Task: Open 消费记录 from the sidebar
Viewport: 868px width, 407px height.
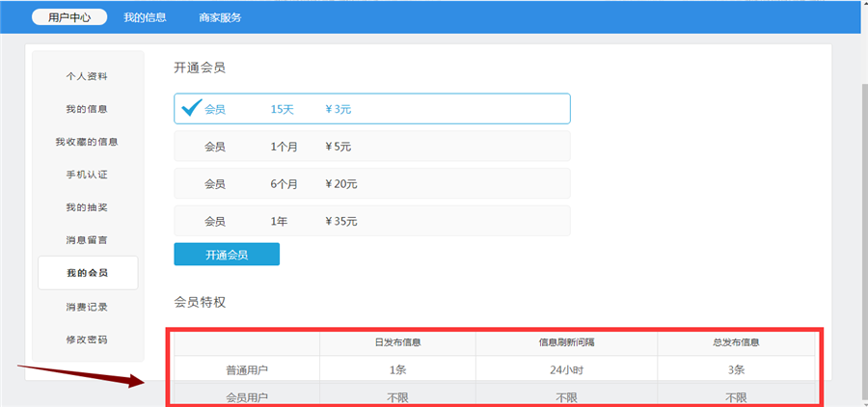Action: (87, 307)
